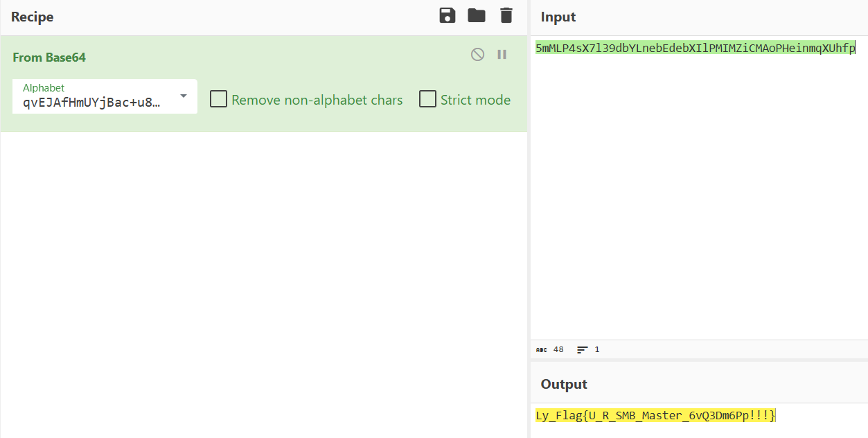The width and height of the screenshot is (868, 438).
Task: Click the Input panel heading
Action: tap(558, 17)
